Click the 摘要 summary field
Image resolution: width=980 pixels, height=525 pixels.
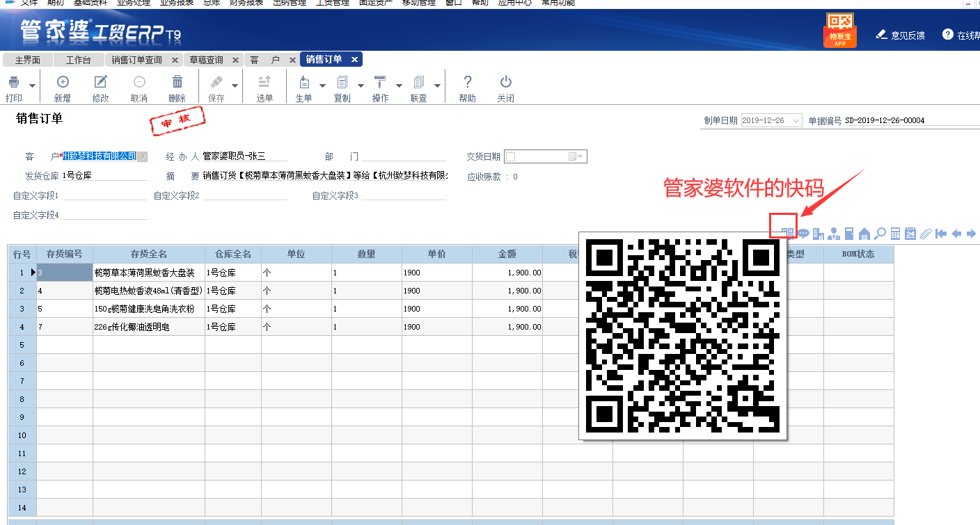point(326,176)
